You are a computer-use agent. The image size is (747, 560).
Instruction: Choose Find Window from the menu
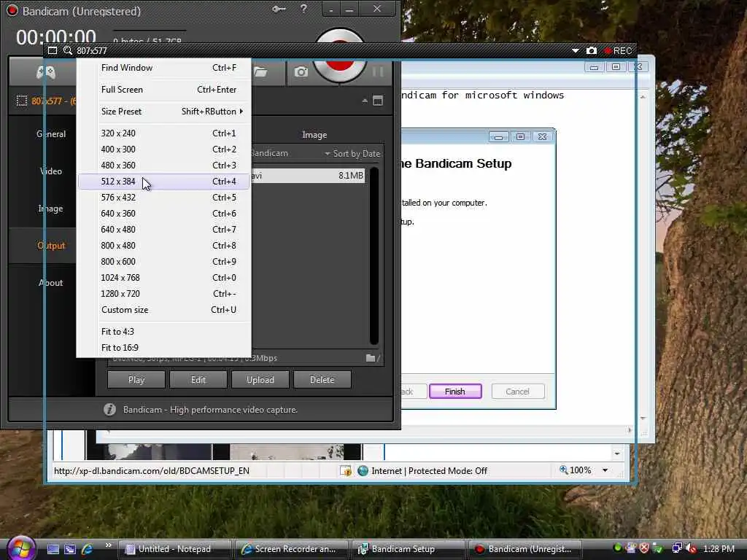coord(164,68)
